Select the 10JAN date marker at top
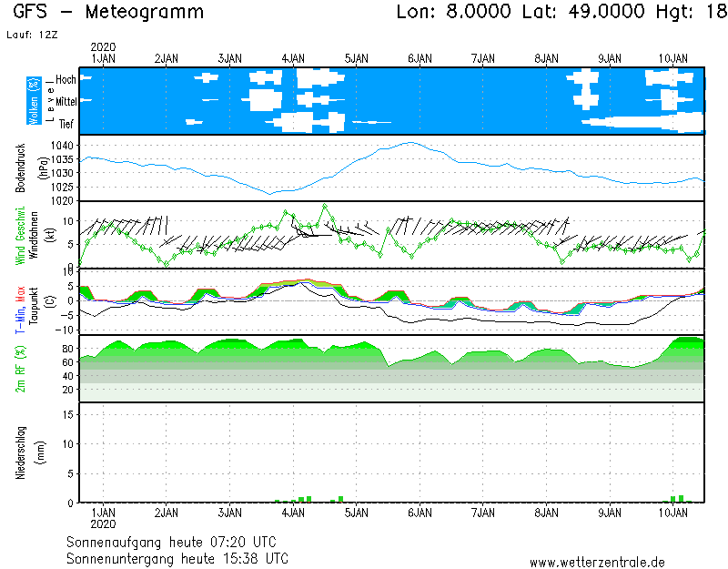 [672, 58]
